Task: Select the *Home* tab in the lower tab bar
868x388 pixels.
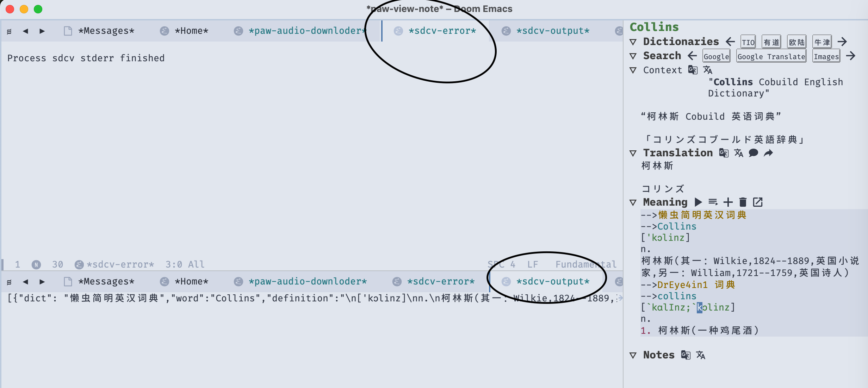Action: click(185, 282)
